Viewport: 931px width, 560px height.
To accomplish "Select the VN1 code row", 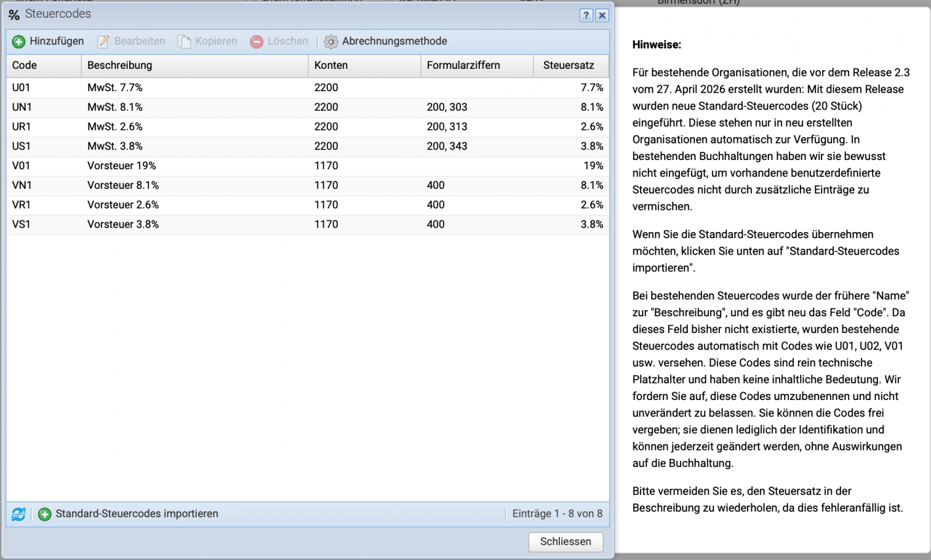I will tap(307, 186).
